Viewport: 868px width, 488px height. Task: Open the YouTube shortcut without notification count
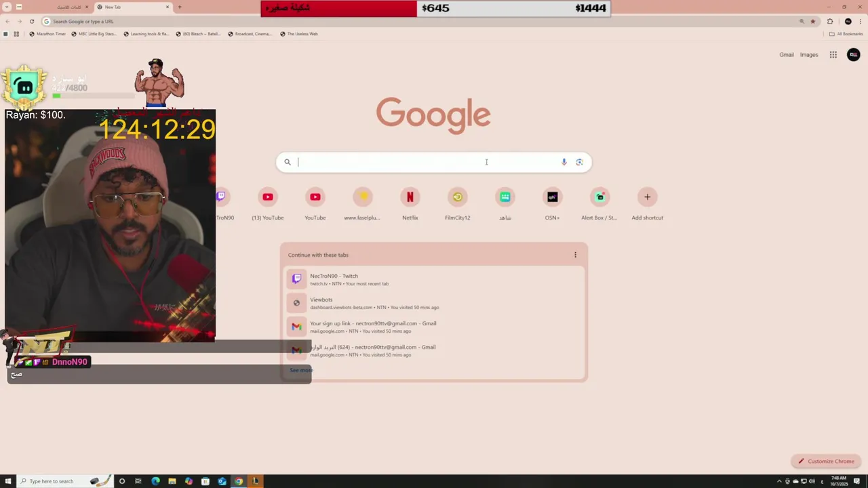[315, 204]
